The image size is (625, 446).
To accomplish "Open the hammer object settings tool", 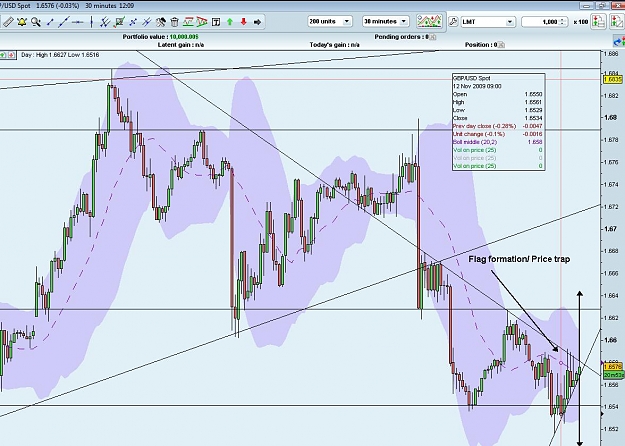I will point(161,22).
